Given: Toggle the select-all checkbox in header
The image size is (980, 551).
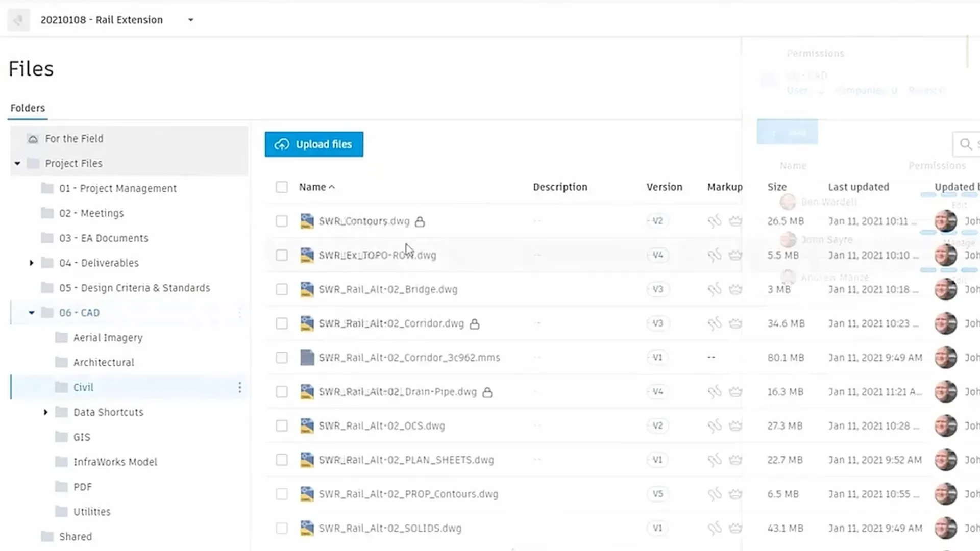Looking at the screenshot, I should click(282, 187).
